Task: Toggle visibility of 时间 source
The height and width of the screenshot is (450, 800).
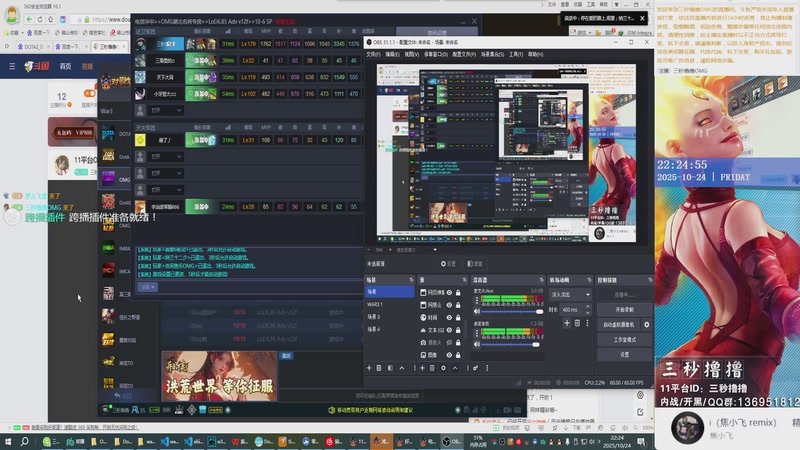Action: (x=449, y=317)
